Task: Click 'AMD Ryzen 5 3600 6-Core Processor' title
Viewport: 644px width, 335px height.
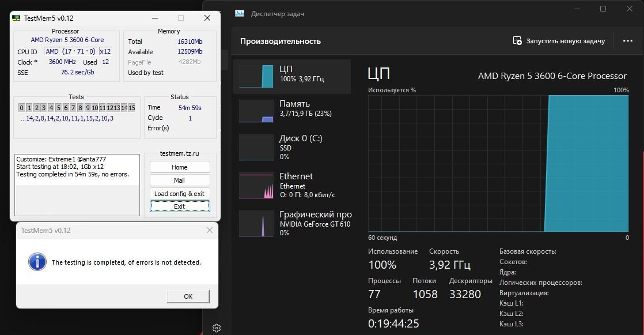Action: [x=552, y=76]
